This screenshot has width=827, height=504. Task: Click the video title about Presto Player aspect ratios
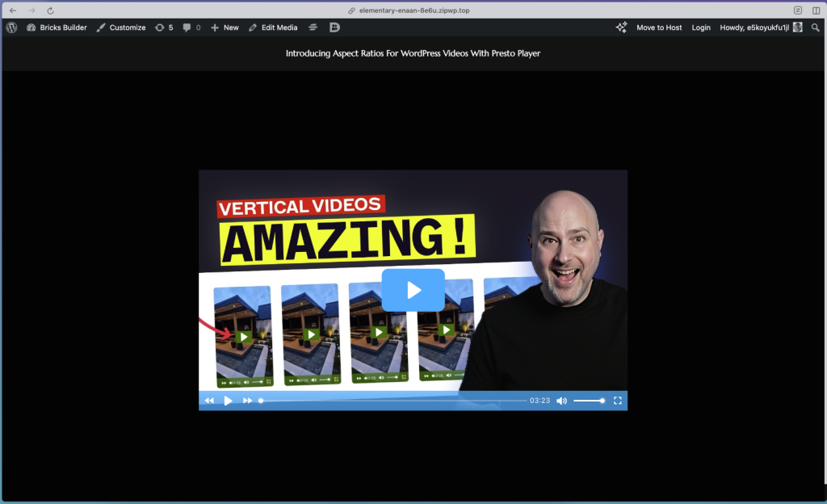pos(413,53)
